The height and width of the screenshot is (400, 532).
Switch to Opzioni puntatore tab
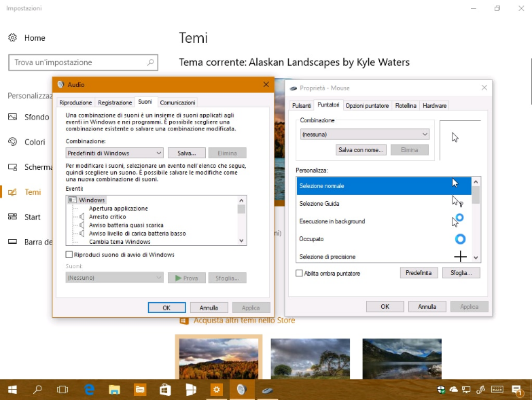(367, 106)
